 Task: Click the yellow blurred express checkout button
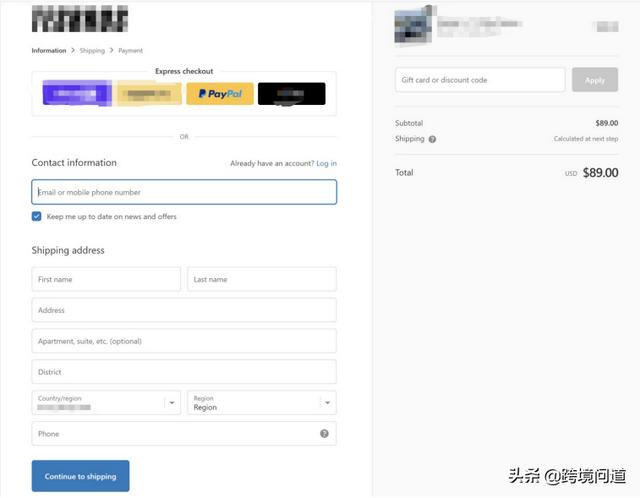pyautogui.click(x=148, y=93)
